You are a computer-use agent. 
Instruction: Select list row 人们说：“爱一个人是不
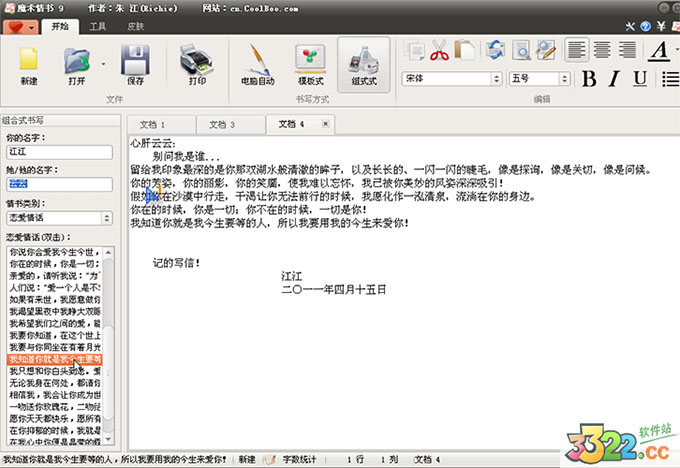coord(55,288)
